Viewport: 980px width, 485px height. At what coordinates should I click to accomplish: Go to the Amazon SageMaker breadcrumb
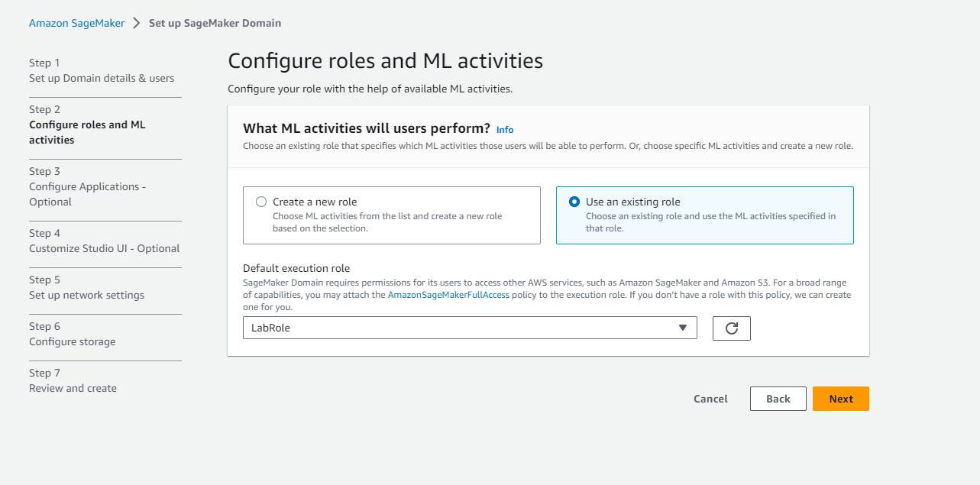pos(77,23)
